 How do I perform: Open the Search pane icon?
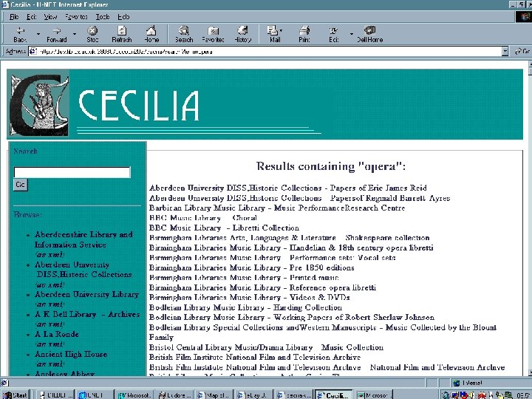pos(184,34)
